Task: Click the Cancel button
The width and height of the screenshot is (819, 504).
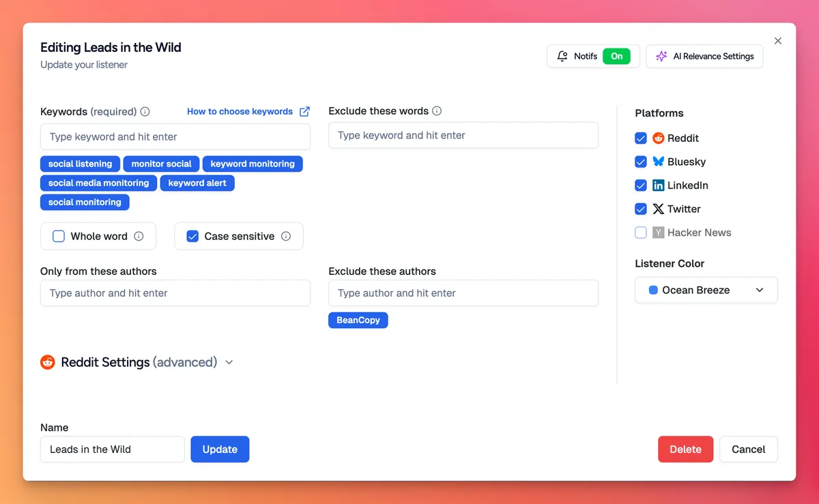Action: click(749, 449)
